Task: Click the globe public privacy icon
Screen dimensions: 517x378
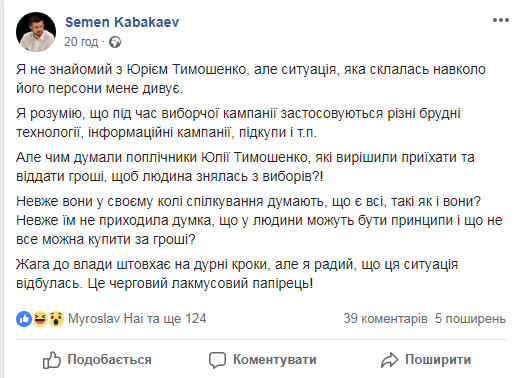Action: 115,42
